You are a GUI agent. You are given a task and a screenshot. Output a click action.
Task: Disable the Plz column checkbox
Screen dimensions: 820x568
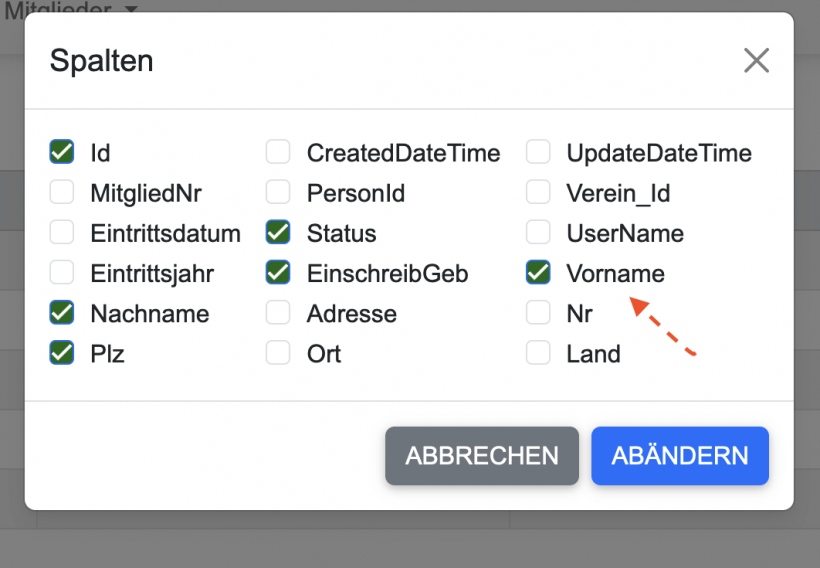[62, 353]
